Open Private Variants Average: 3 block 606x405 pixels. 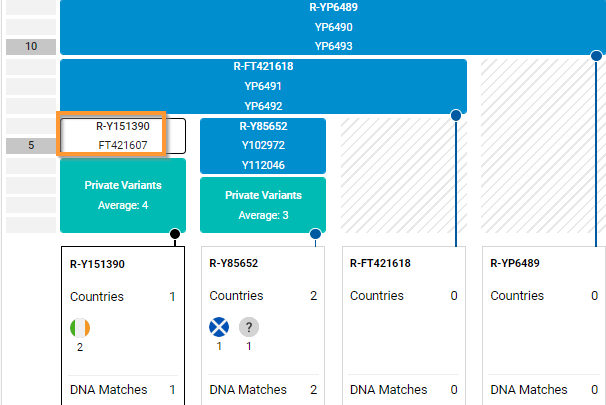[263, 205]
